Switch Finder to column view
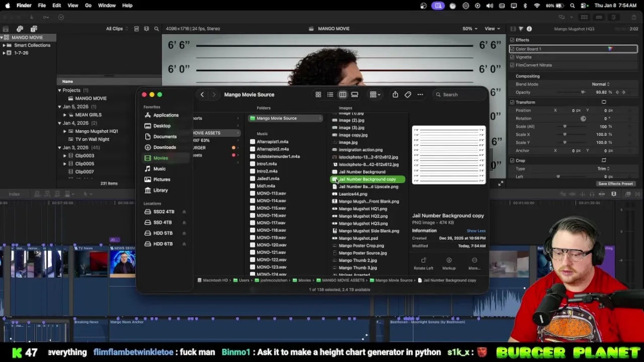 [x=343, y=95]
